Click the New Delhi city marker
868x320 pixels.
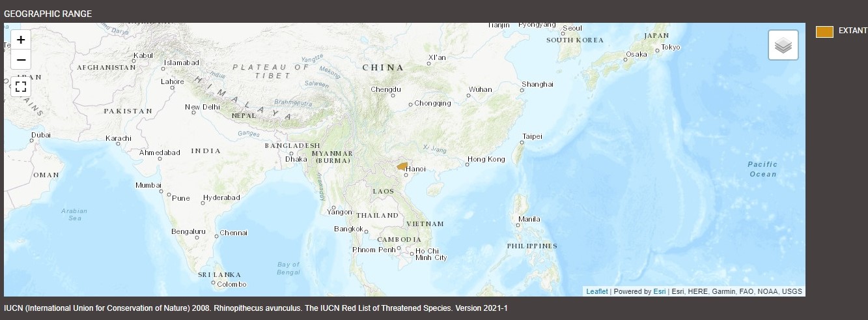pos(194,113)
